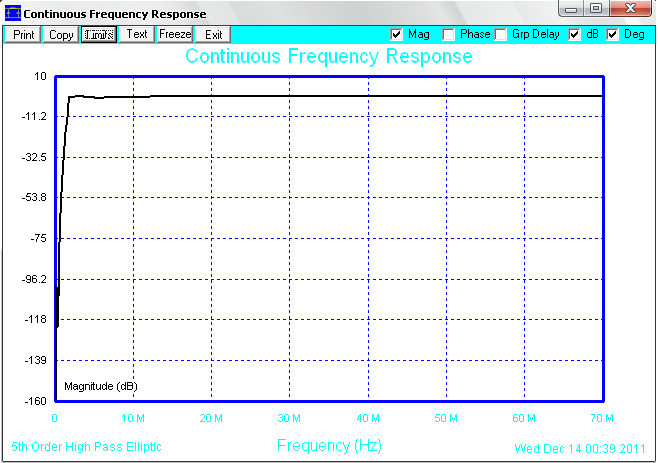Click the '50 M' frequency axis tick

pos(446,418)
